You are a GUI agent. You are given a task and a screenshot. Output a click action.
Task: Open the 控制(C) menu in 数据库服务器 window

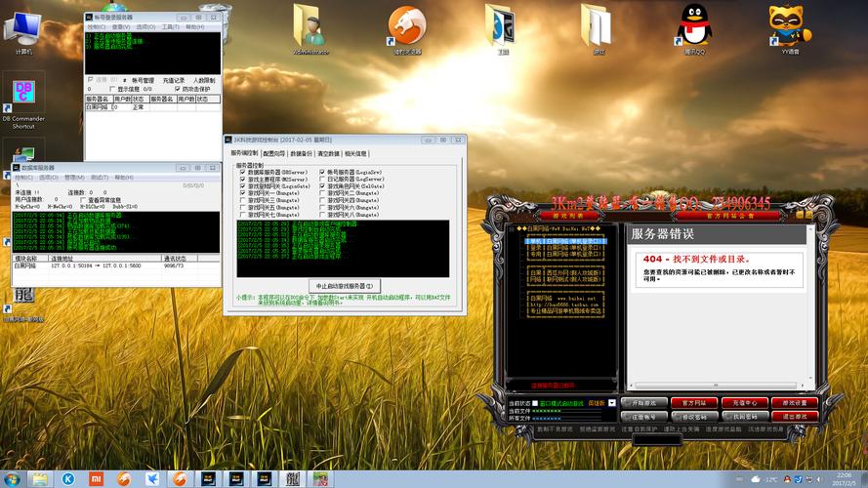(x=22, y=178)
